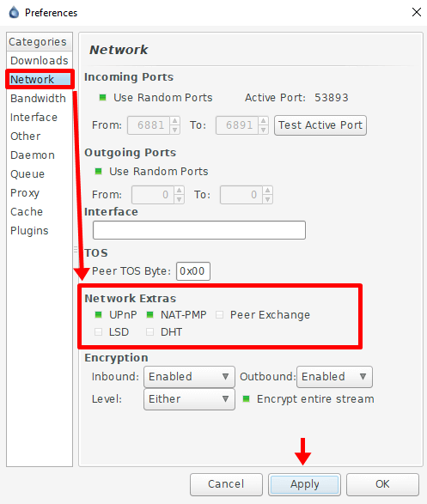Open the Inbound encryption dropdown
427x504 pixels.
[189, 376]
